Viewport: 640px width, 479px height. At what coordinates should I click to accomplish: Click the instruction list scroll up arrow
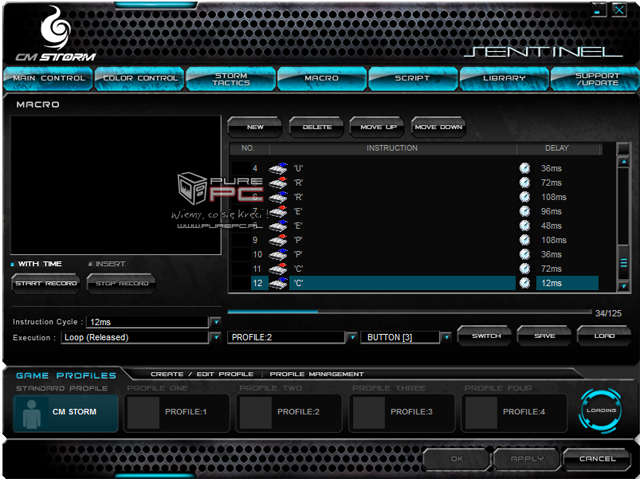[624, 162]
